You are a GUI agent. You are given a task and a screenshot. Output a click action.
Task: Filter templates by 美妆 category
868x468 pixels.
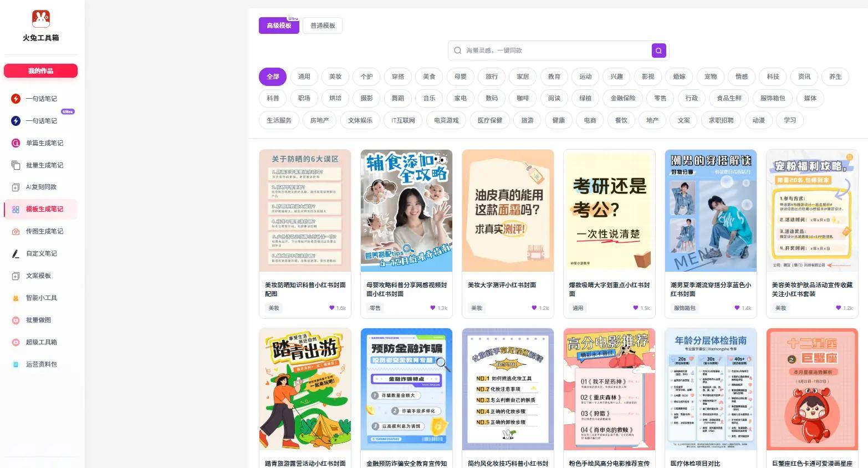pos(335,77)
